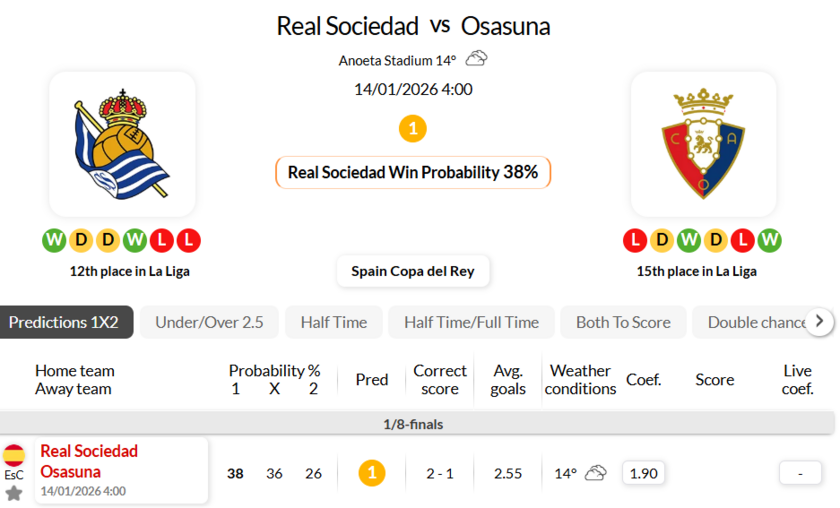
Task: Switch to the Under/Over 2.5 tab
Action: pyautogui.click(x=209, y=322)
